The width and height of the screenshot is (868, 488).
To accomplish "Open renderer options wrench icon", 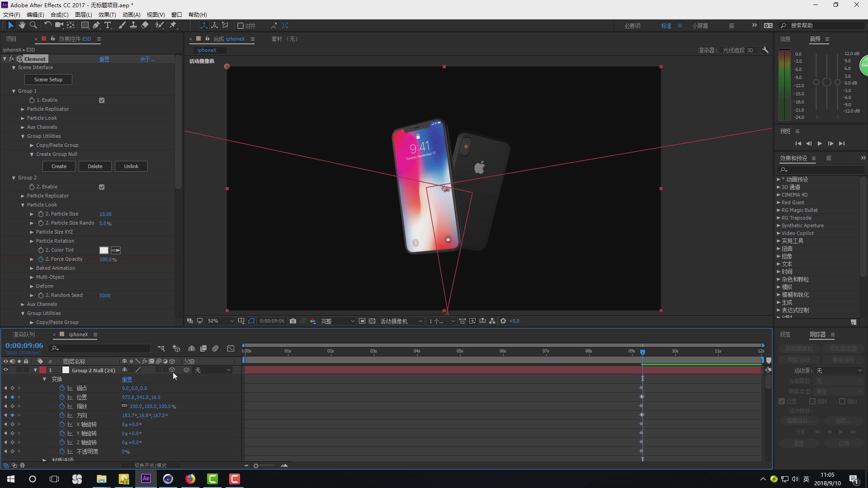I will pyautogui.click(x=765, y=50).
